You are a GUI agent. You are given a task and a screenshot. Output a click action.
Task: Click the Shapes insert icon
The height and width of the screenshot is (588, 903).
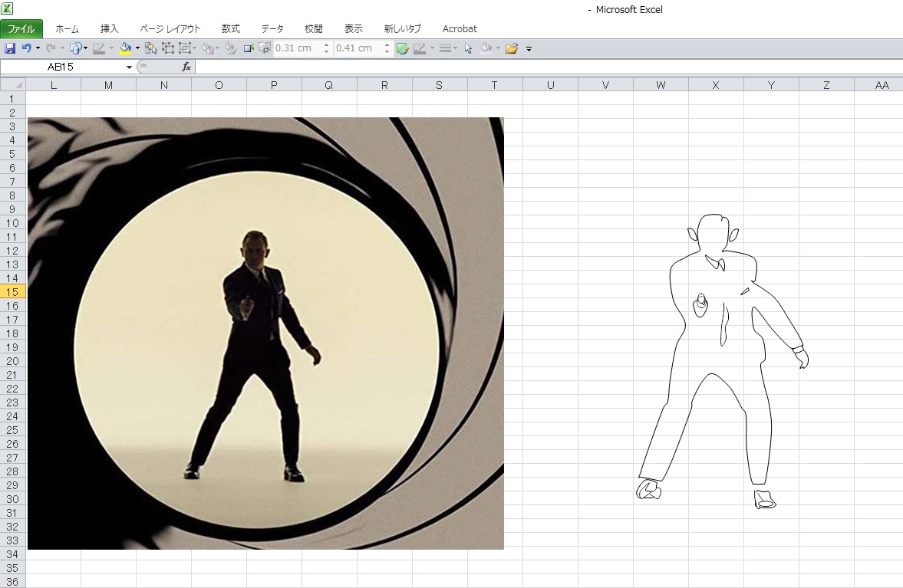point(75,48)
